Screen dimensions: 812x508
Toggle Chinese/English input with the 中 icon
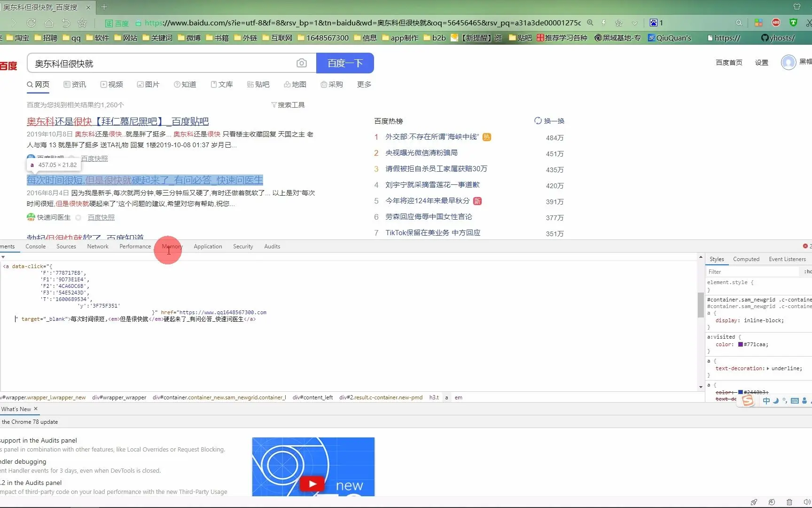(766, 401)
